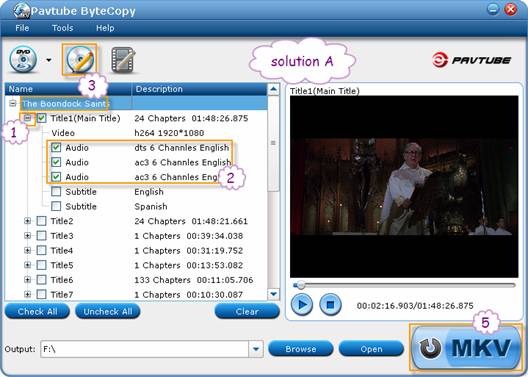This screenshot has width=528, height=377.
Task: Uncheck the dts 6 Channels English audio
Action: tap(56, 147)
